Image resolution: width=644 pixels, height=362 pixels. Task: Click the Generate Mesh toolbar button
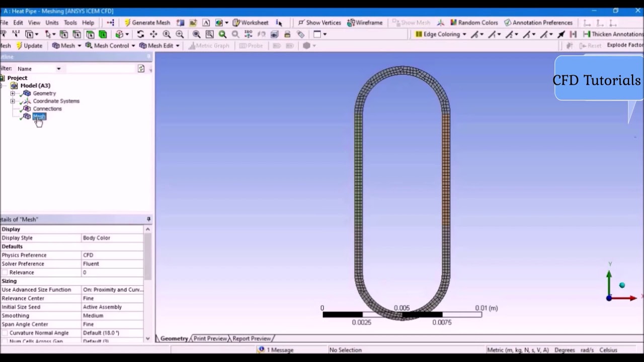(x=147, y=23)
